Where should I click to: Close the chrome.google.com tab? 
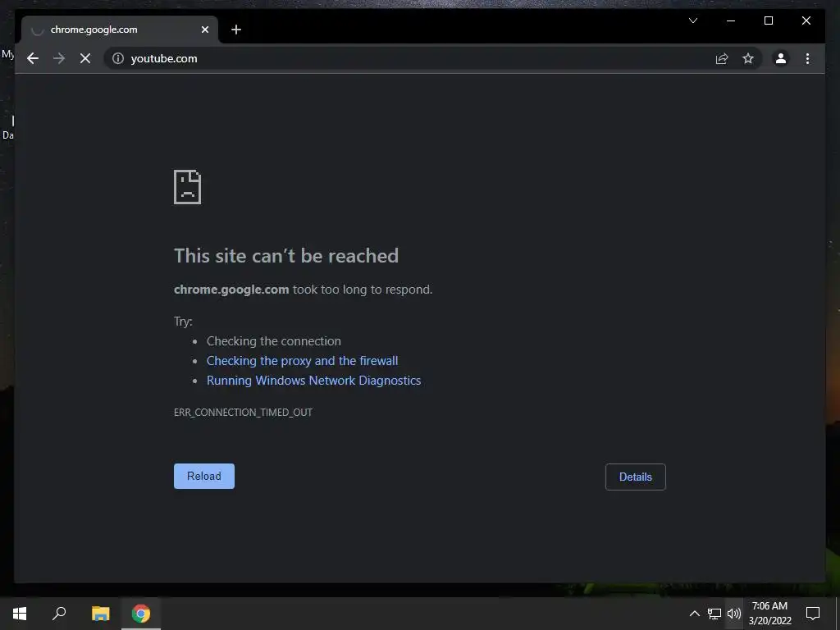point(204,30)
